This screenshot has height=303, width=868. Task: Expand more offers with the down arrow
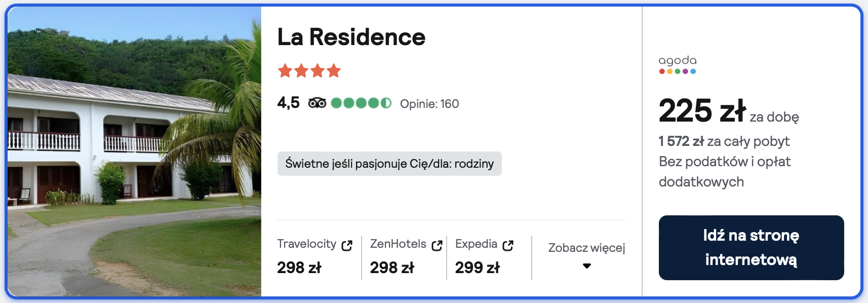(587, 266)
